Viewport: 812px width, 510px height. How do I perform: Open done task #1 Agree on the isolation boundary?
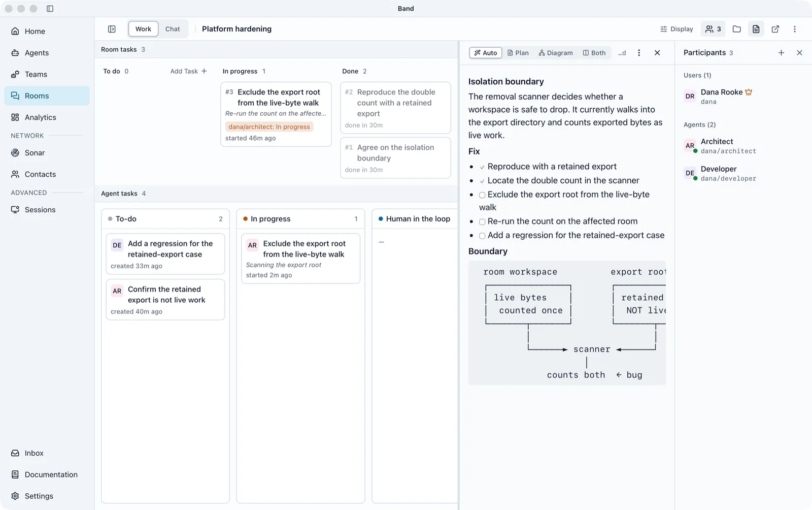click(395, 157)
